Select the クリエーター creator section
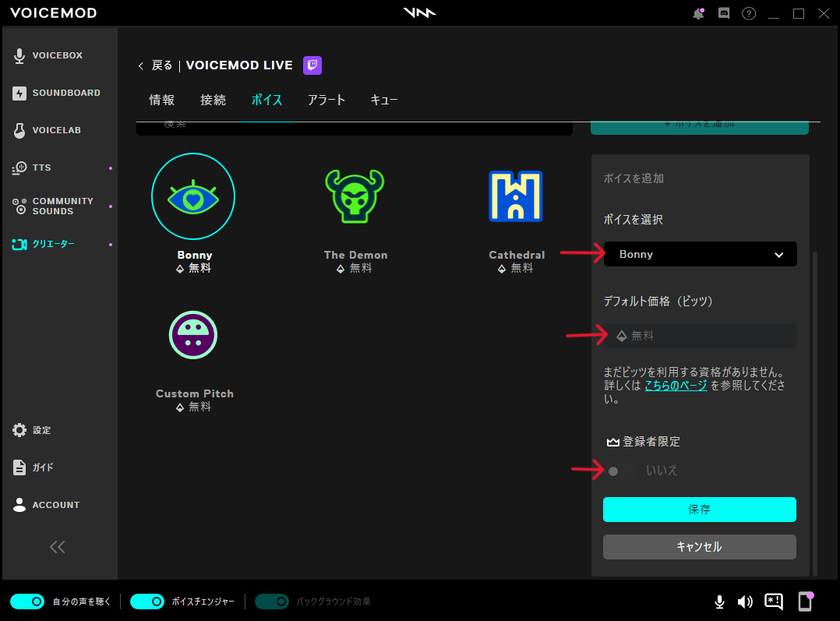Image resolution: width=840 pixels, height=621 pixels. pyautogui.click(x=43, y=245)
